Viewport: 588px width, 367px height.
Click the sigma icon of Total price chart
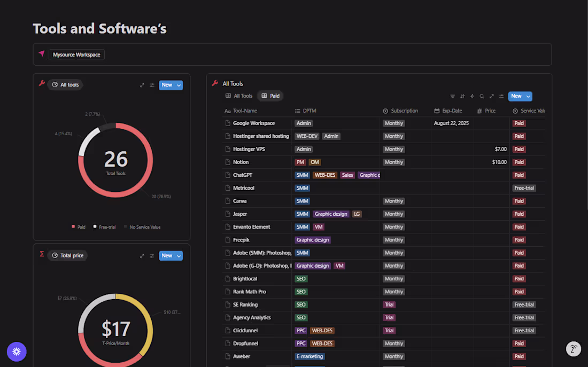[x=42, y=254]
